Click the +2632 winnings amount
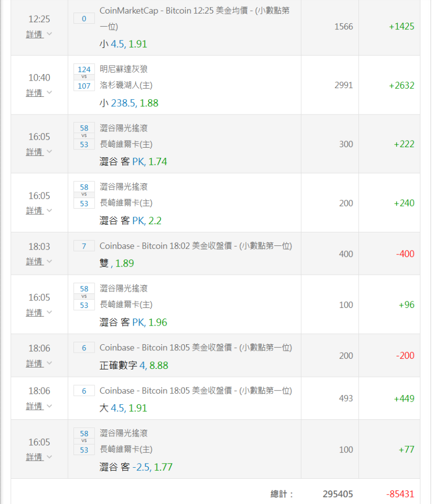 401,85
